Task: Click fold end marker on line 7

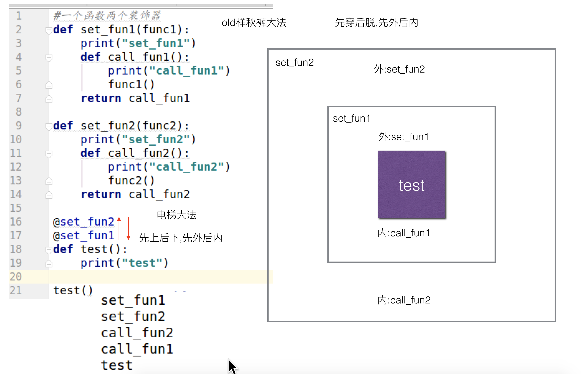Action: [x=49, y=99]
